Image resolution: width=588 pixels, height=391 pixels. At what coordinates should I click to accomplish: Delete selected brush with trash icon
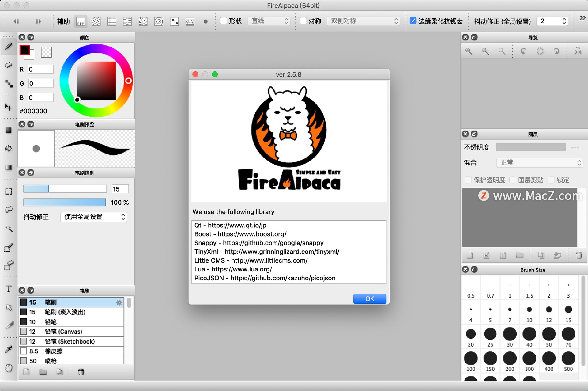tap(81, 372)
